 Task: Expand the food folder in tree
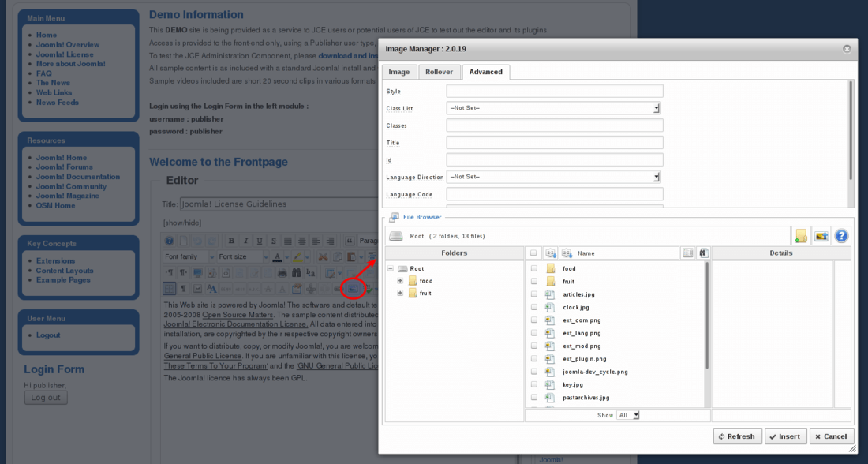[400, 281]
